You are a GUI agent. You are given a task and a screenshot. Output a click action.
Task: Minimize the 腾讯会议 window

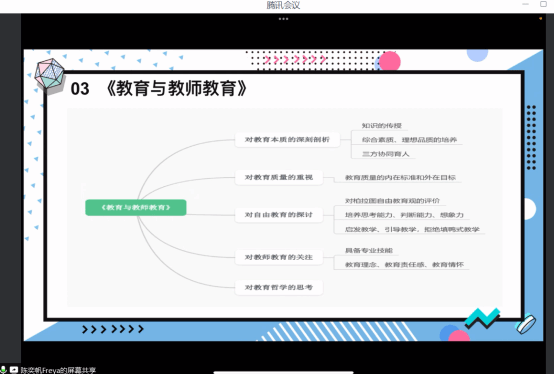click(x=525, y=4)
